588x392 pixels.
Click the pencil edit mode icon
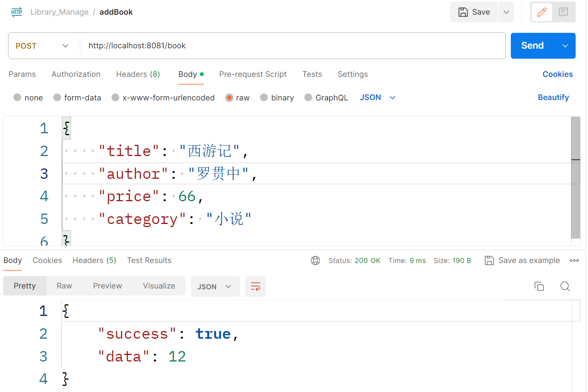[542, 12]
